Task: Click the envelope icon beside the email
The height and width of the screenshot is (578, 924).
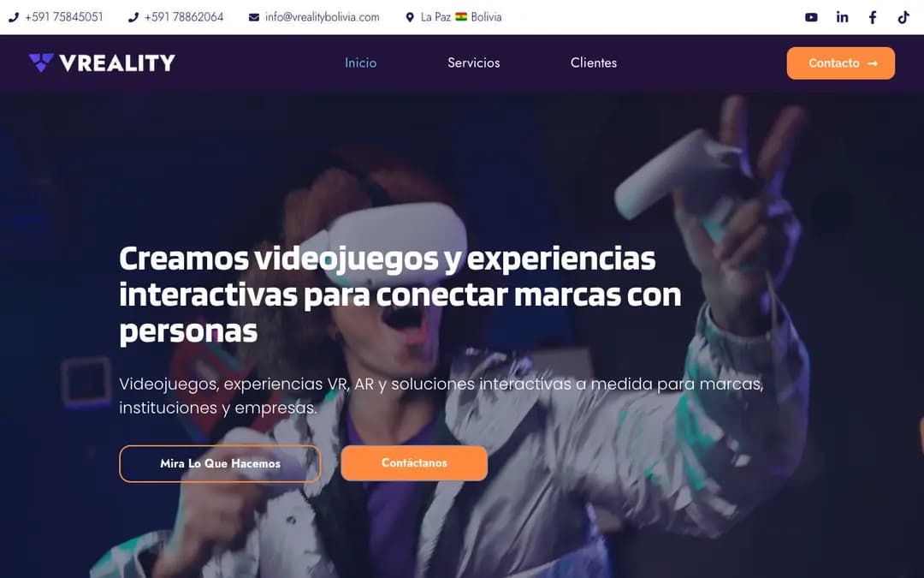Action: 254,17
